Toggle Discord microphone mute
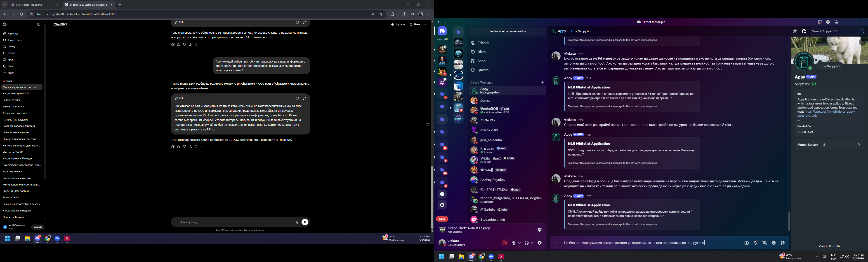The height and width of the screenshot is (262, 868). [514, 243]
